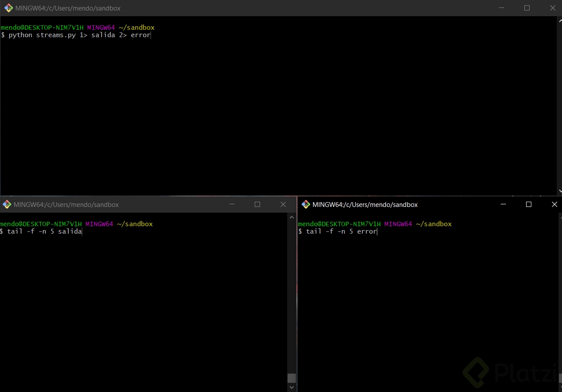562x392 pixels.
Task: Click scrollbar thumb in salida terminal window
Action: pyautogui.click(x=292, y=378)
